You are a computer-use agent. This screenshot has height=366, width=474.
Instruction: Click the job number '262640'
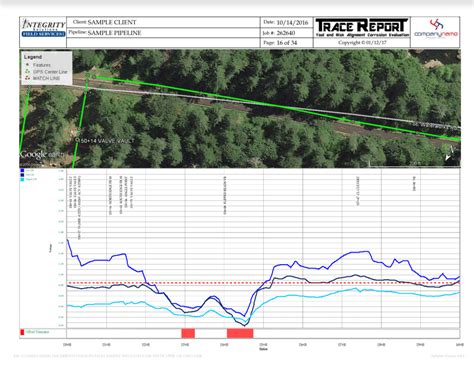(x=286, y=33)
